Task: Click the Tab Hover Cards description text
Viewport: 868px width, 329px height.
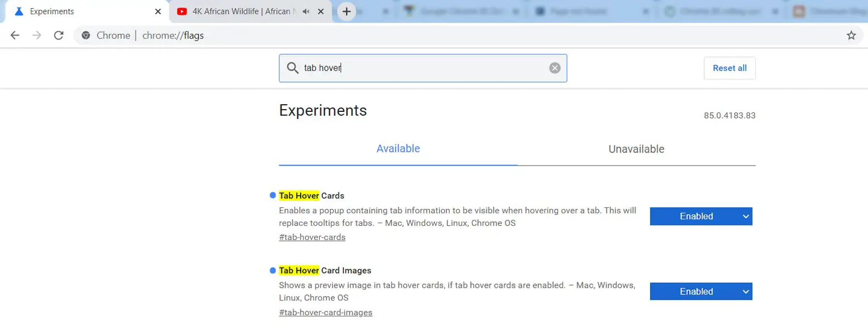Action: pyautogui.click(x=458, y=217)
